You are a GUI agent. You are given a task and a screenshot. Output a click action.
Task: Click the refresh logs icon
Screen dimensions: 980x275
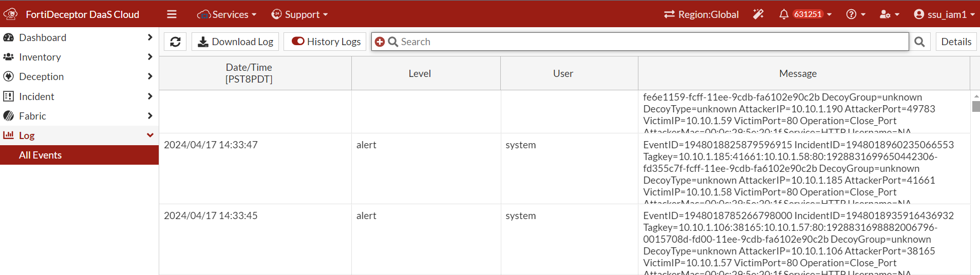pyautogui.click(x=175, y=42)
